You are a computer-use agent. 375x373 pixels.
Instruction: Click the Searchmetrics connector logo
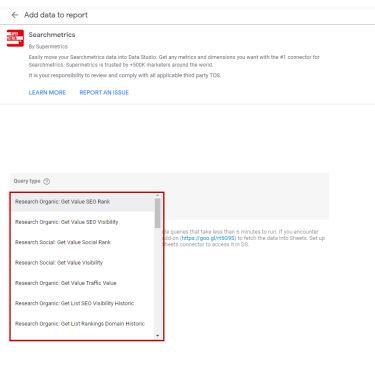click(x=15, y=38)
